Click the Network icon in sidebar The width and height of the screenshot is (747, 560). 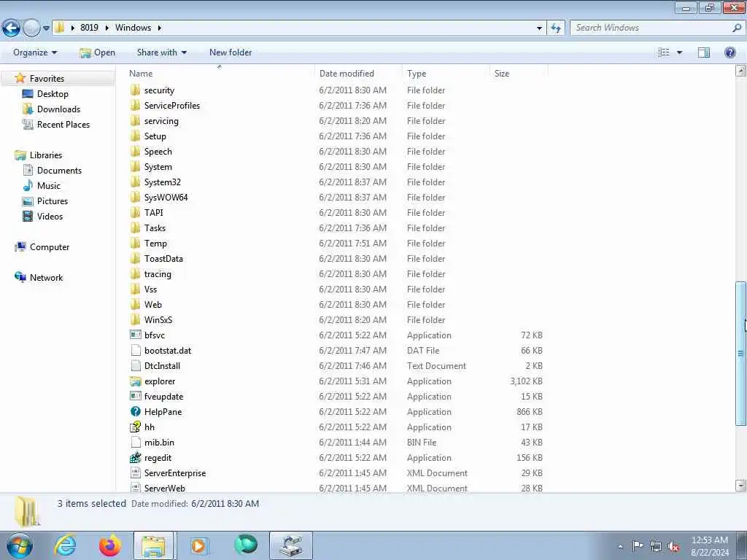(20, 277)
